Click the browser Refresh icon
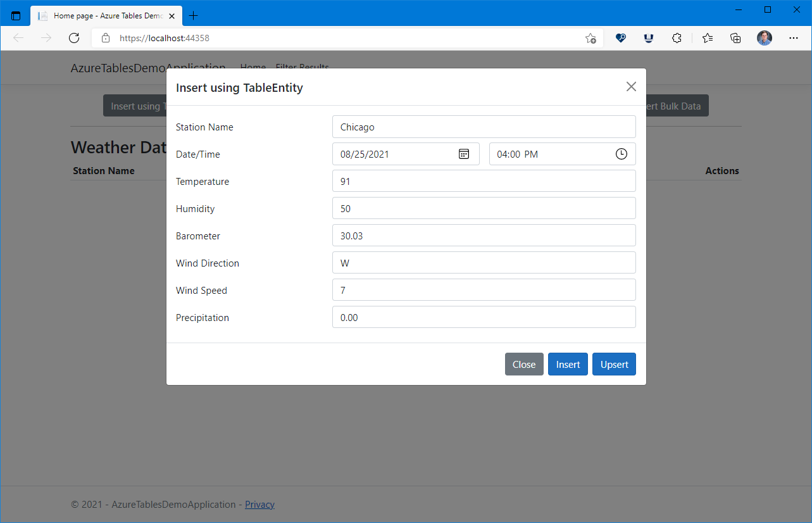Viewport: 812px width, 523px height. [x=74, y=38]
